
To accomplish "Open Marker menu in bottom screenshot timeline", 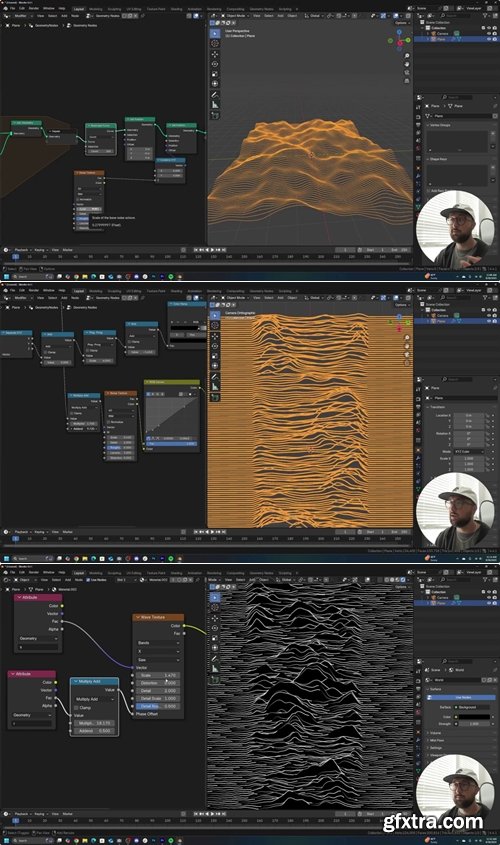I will (x=67, y=814).
